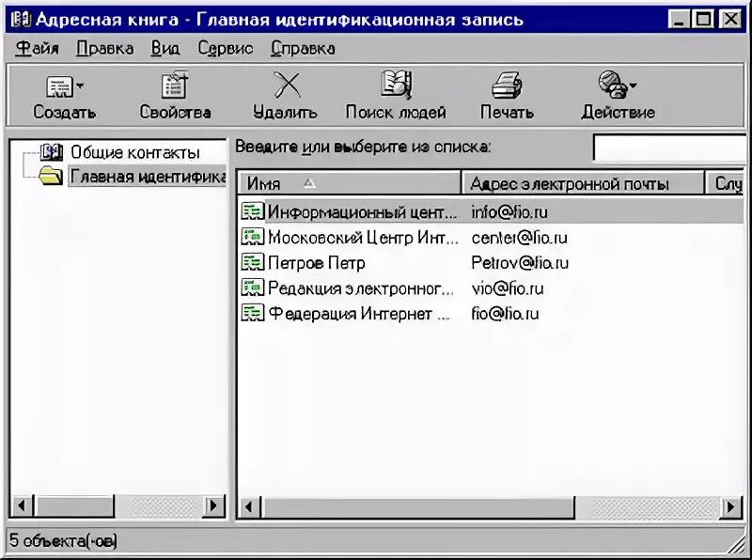This screenshot has width=752, height=560.
Task: Open the Правка menu
Action: tap(105, 49)
